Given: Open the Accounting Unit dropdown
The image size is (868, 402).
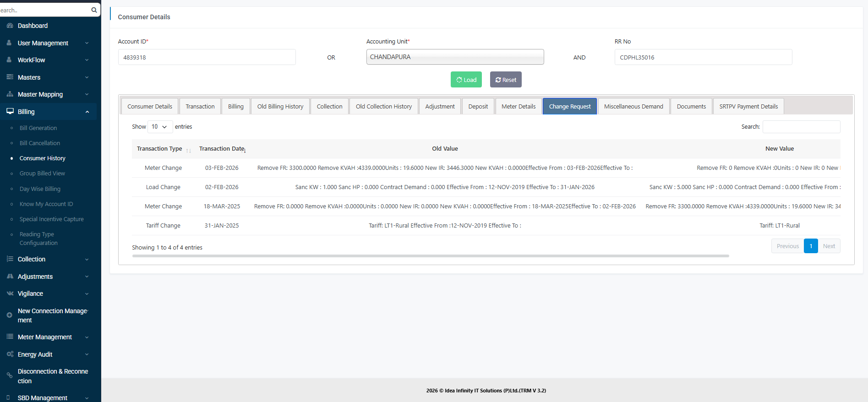Looking at the screenshot, I should point(454,57).
